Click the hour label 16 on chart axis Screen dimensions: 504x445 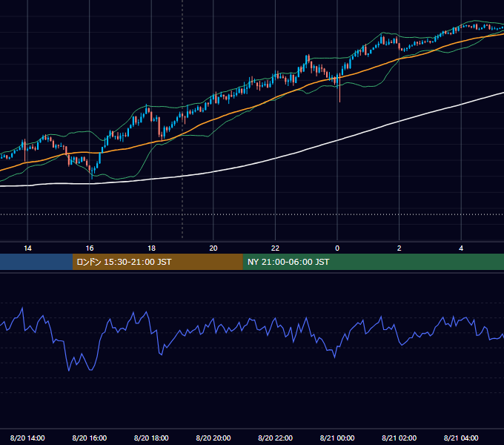tap(90, 248)
